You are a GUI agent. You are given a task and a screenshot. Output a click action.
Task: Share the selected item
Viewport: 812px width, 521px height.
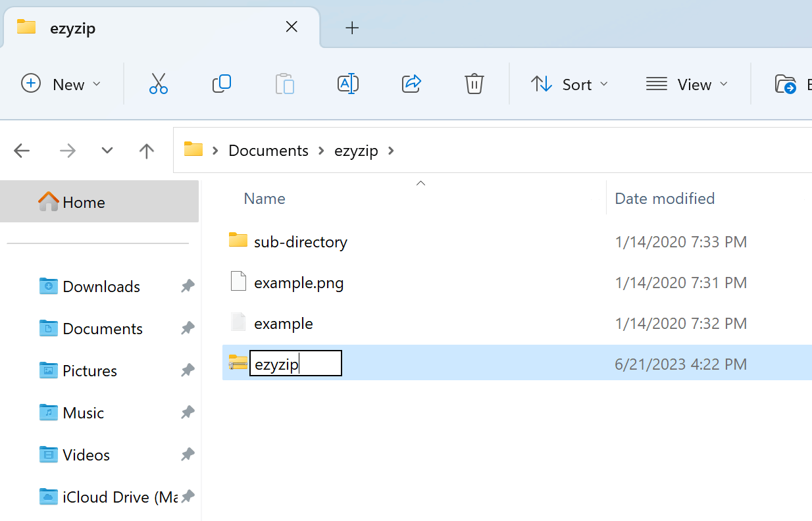[411, 84]
